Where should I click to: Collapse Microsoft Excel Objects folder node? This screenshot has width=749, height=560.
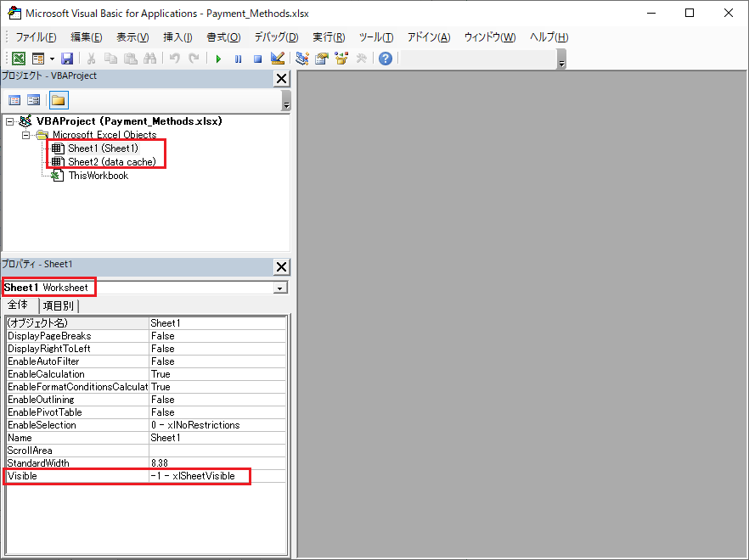click(x=25, y=135)
